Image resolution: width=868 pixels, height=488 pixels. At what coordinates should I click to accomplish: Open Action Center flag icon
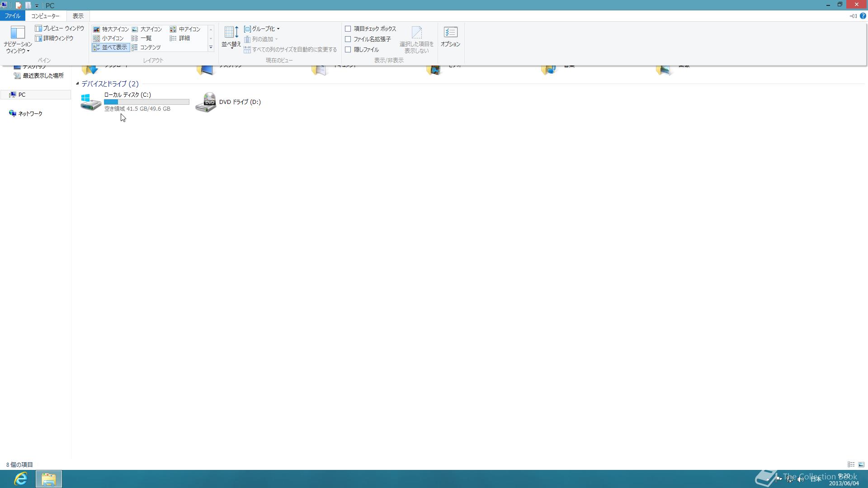point(778,479)
